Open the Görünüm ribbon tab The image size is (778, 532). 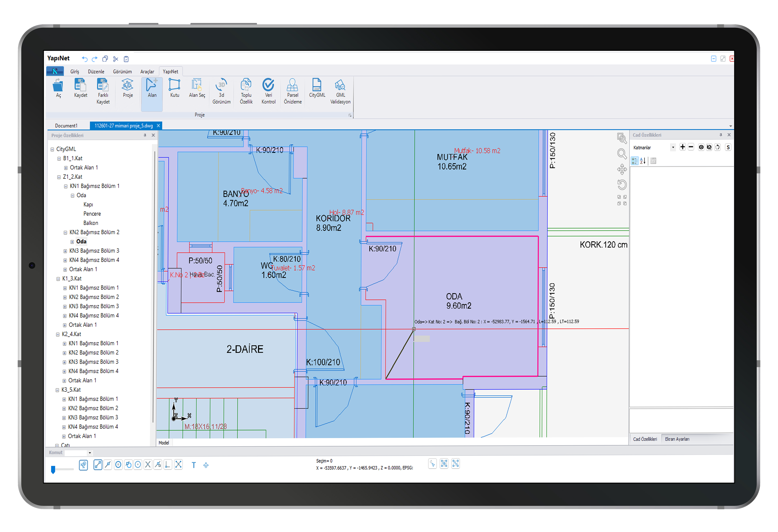click(122, 72)
